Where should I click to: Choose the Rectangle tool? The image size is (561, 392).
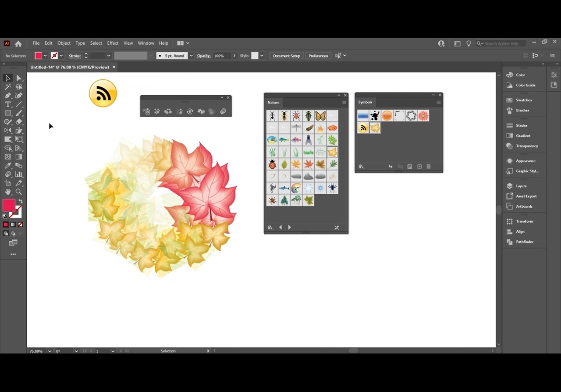[x=8, y=113]
